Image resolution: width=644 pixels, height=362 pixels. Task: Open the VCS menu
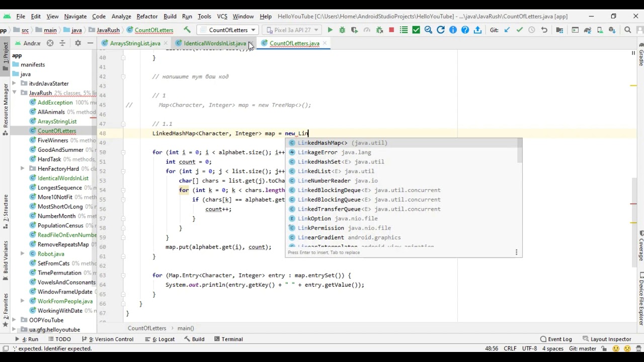[222, 16]
